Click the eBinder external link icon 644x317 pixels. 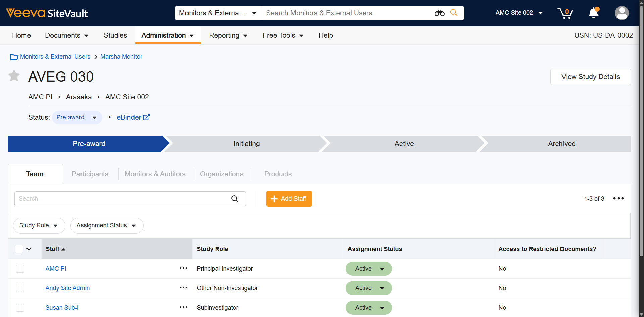[146, 117]
